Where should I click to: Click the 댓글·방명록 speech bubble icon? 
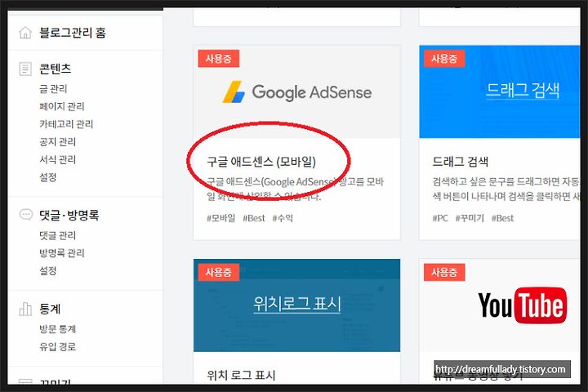click(25, 215)
